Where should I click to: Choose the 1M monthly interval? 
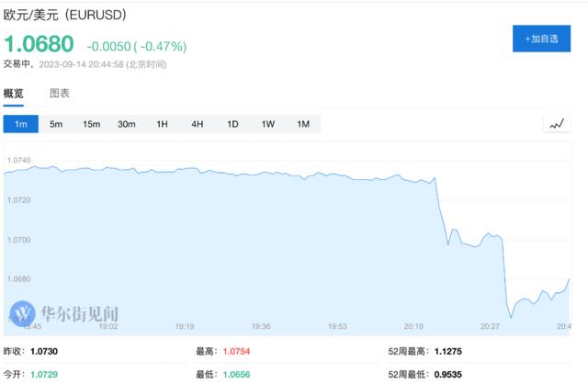point(303,124)
